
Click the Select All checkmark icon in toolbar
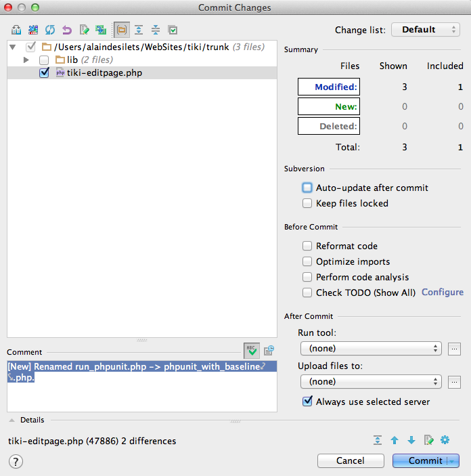point(173,30)
